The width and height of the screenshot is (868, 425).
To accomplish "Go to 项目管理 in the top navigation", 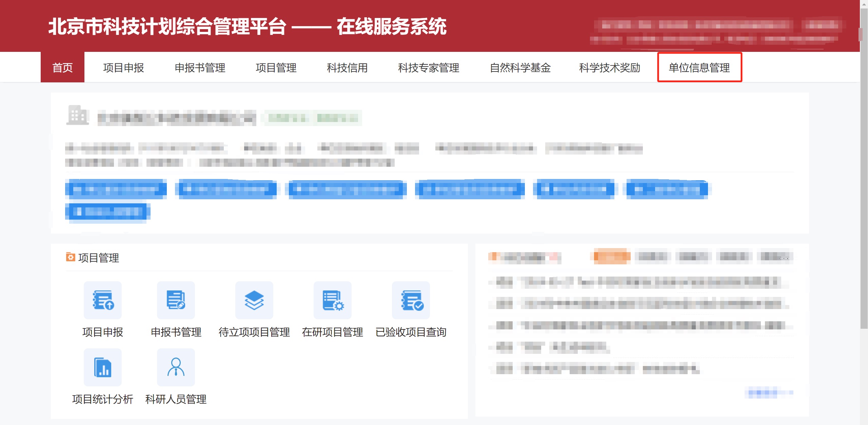I will tap(276, 67).
